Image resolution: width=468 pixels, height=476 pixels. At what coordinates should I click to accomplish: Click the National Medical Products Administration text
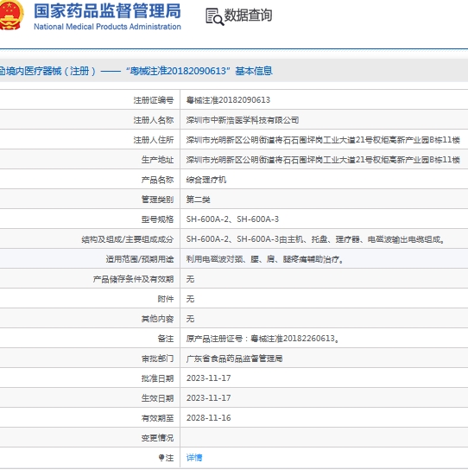(107, 27)
